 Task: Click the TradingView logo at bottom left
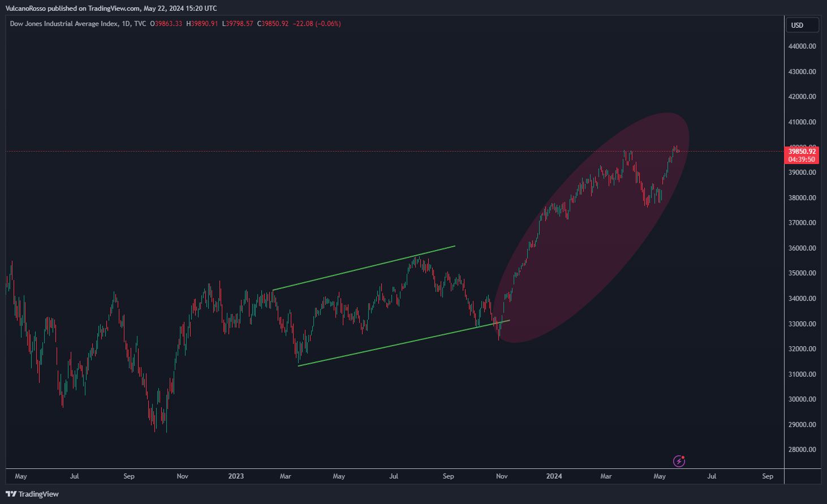click(x=32, y=494)
